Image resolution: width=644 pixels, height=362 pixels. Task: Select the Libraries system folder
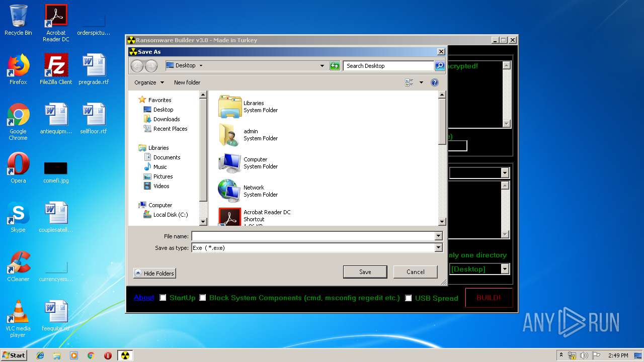[x=249, y=107]
